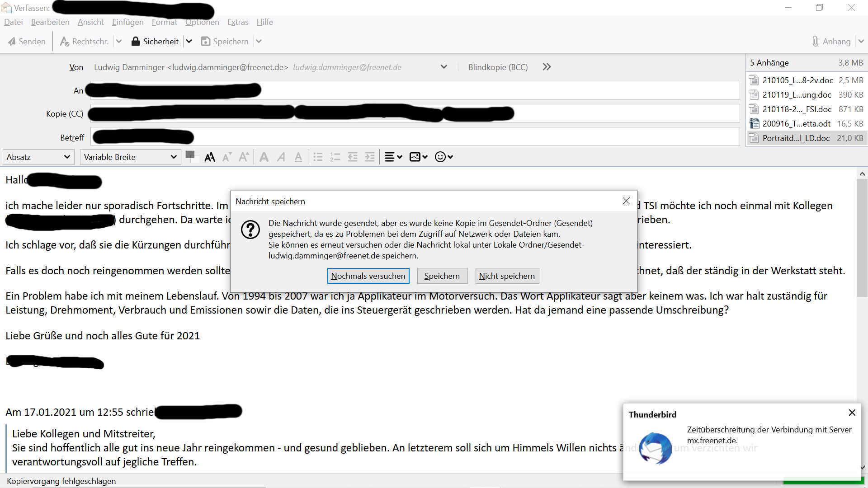Image resolution: width=868 pixels, height=488 pixels.
Task: Open the Einfügen menu
Action: click(127, 22)
